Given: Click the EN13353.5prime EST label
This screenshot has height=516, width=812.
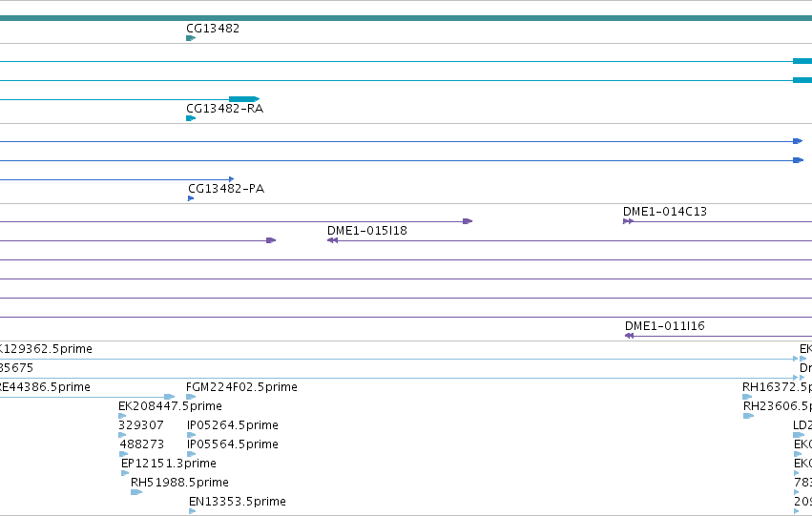Looking at the screenshot, I should coord(238,502).
